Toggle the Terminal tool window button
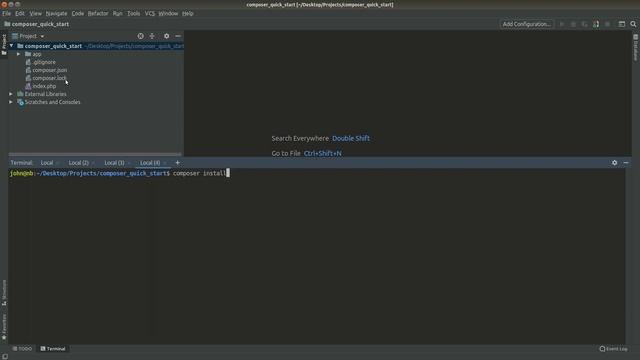 pos(53,349)
